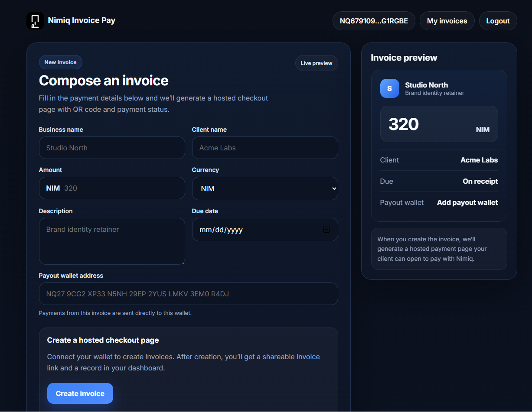Open the due date calendar picker icon
This screenshot has width=532, height=412.
326,230
